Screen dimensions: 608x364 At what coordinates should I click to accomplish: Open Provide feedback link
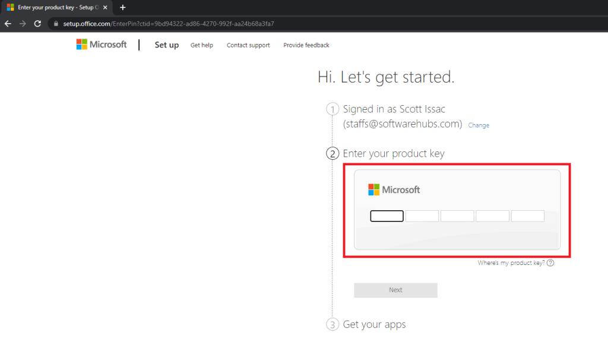306,45
